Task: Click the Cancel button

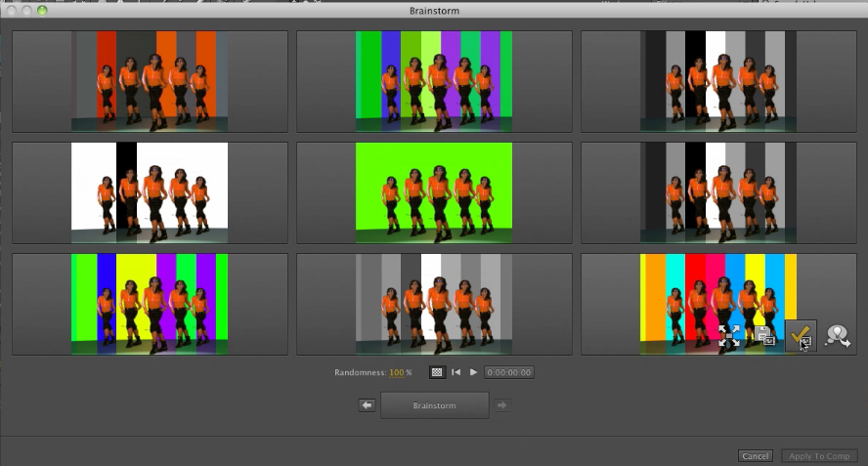Action: click(755, 456)
